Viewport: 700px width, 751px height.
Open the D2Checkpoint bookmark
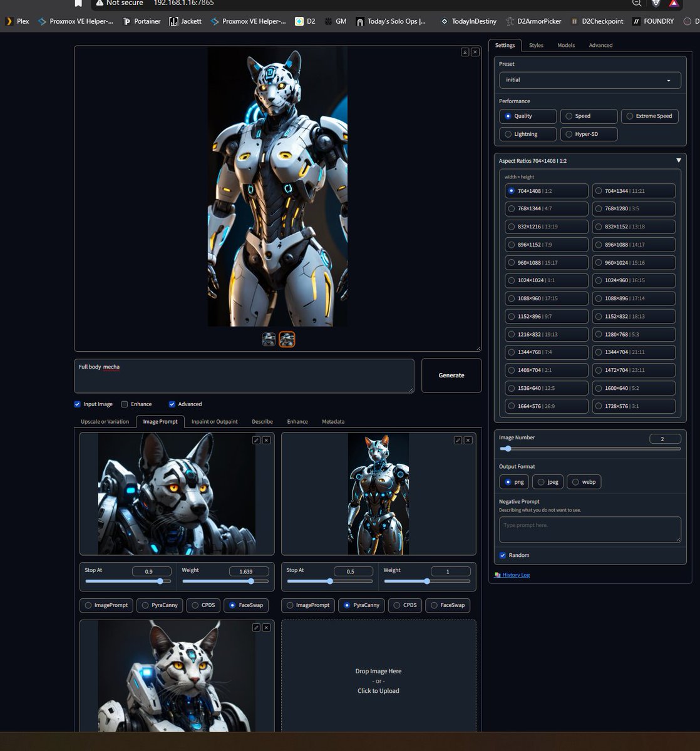pos(597,21)
